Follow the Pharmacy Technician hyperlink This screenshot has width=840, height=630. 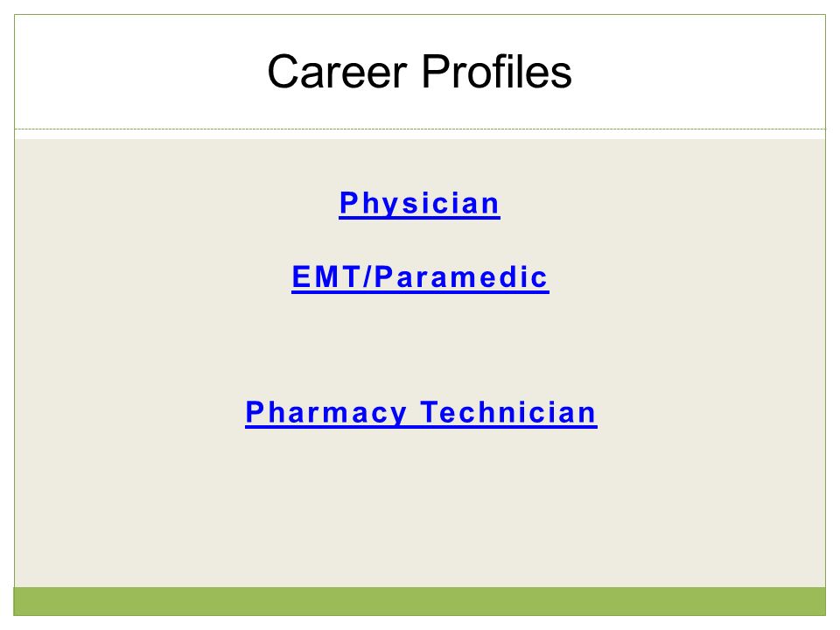coord(421,412)
